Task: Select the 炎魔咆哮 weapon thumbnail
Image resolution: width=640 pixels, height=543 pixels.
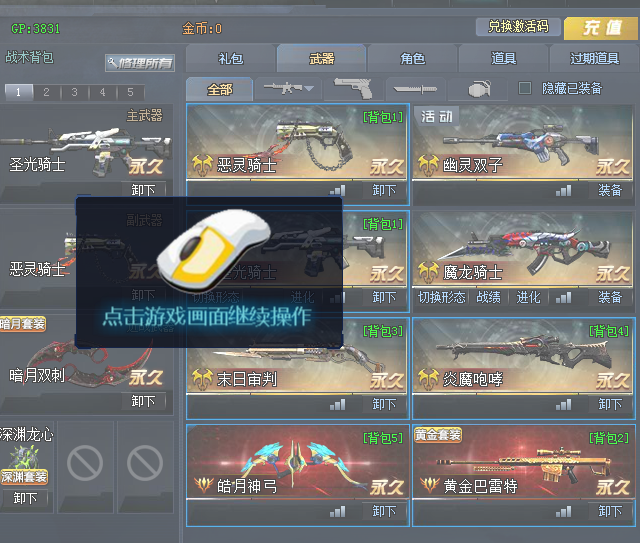Action: pos(523,356)
